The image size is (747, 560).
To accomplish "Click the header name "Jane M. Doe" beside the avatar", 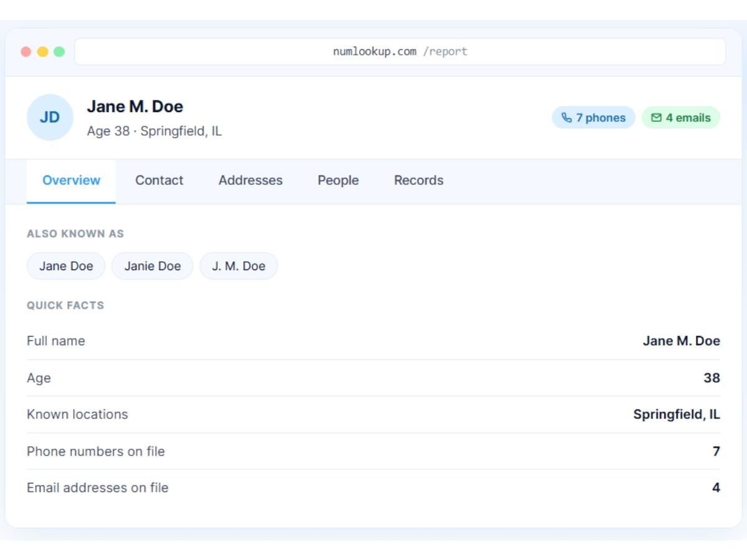I will 135,106.
